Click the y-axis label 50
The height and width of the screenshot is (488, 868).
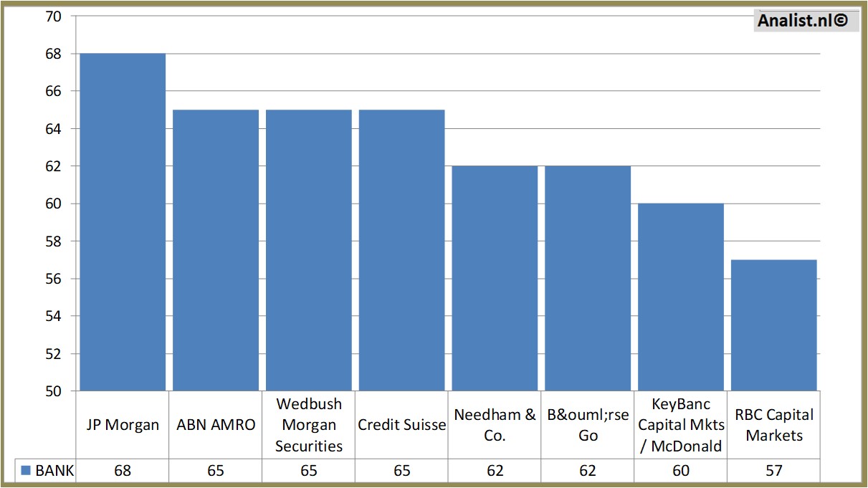[x=53, y=391]
